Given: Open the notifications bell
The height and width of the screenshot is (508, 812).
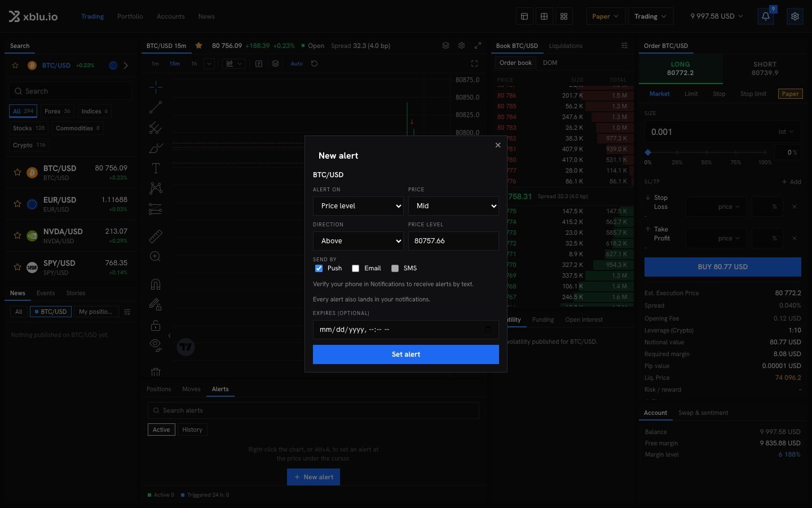Looking at the screenshot, I should (765, 16).
